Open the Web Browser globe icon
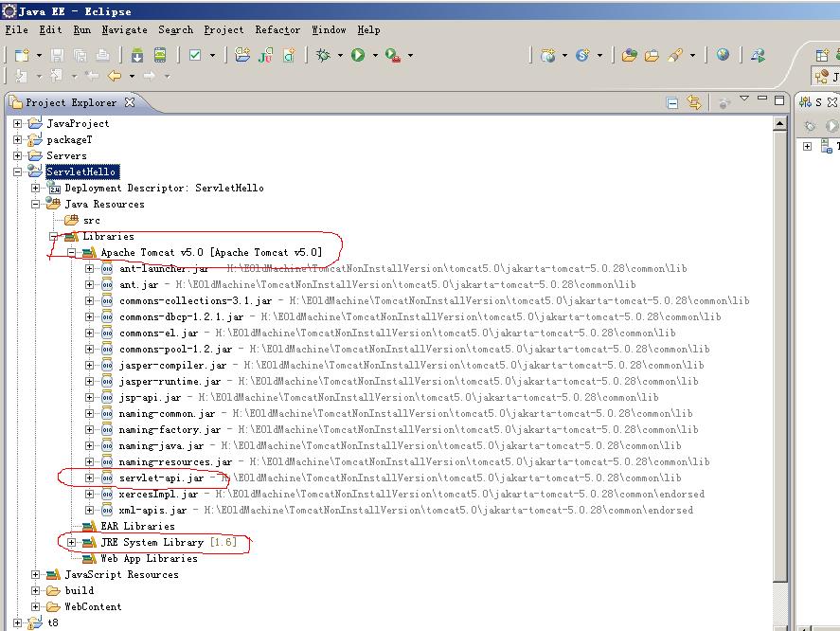The width and height of the screenshot is (840, 631). tap(723, 55)
